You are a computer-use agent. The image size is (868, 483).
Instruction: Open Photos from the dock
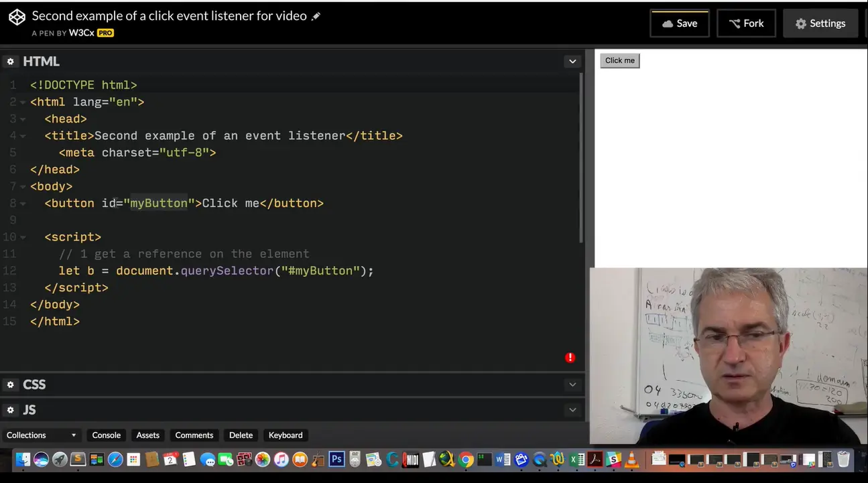pos(262,460)
